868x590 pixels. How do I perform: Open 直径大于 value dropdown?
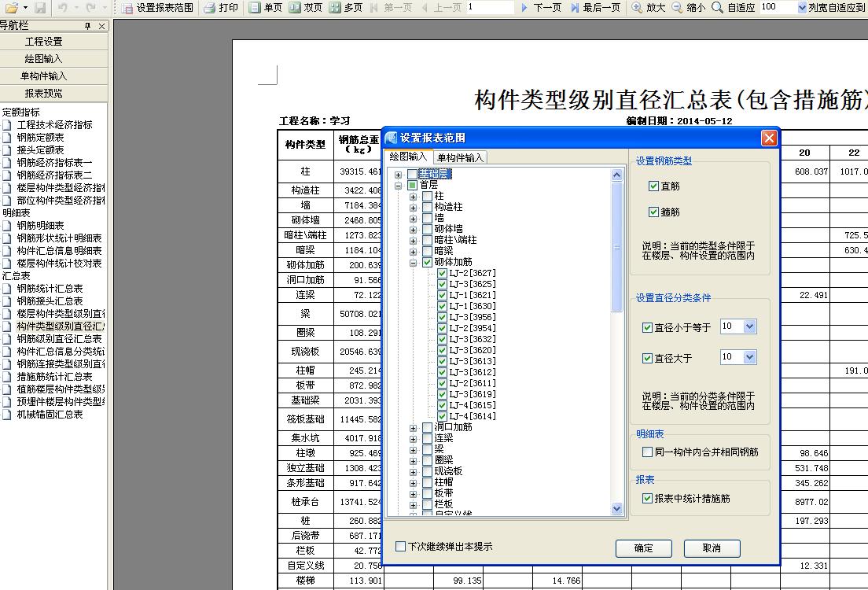point(749,357)
